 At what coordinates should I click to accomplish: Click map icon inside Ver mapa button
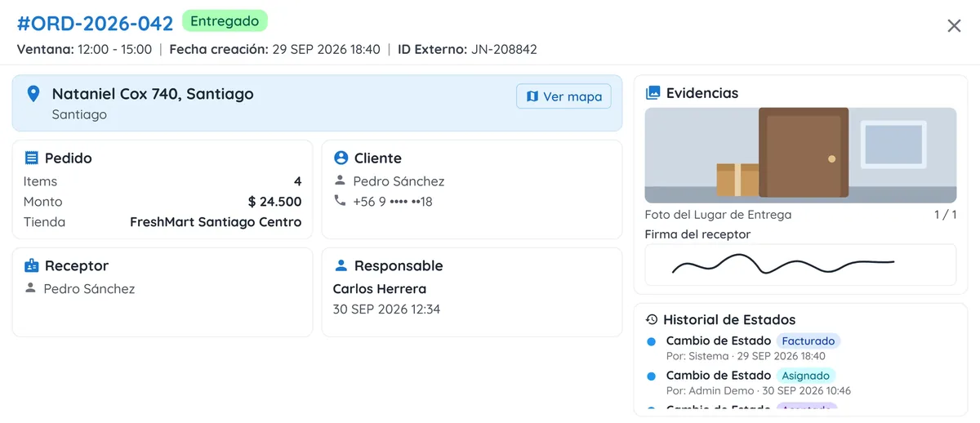532,96
